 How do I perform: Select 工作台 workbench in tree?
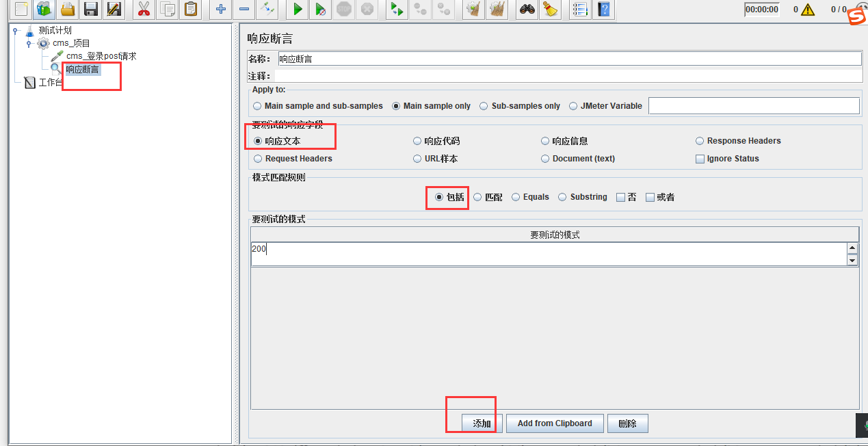click(51, 83)
